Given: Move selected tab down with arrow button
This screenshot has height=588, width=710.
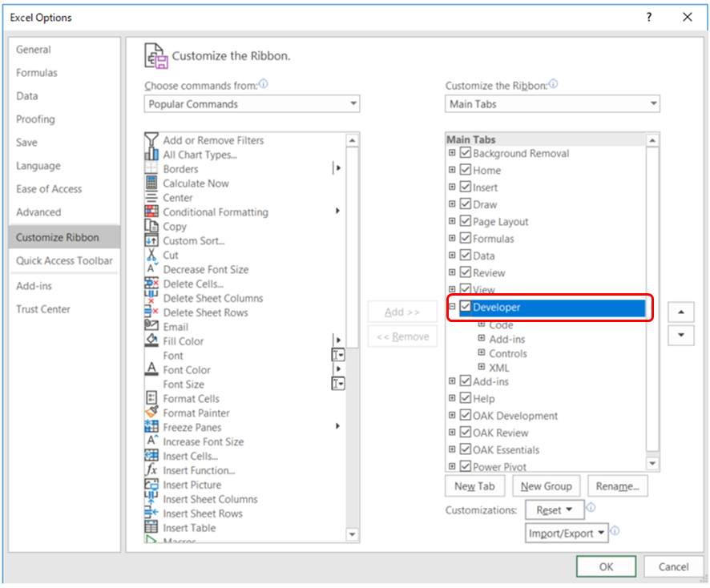Looking at the screenshot, I should 681,336.
